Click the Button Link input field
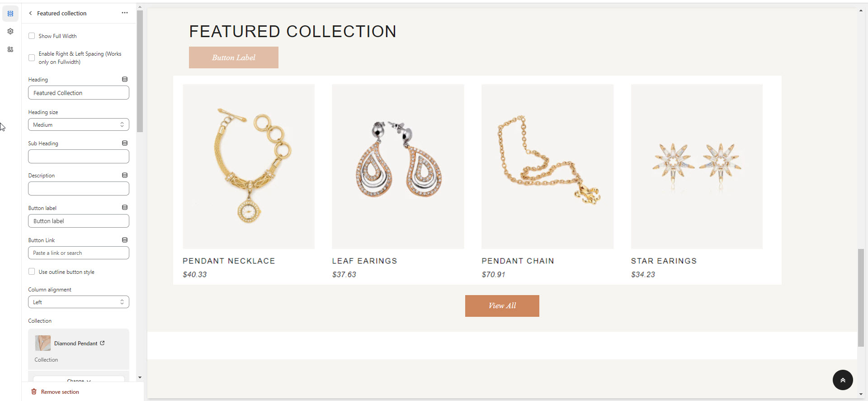The height and width of the screenshot is (401, 868). tap(79, 253)
